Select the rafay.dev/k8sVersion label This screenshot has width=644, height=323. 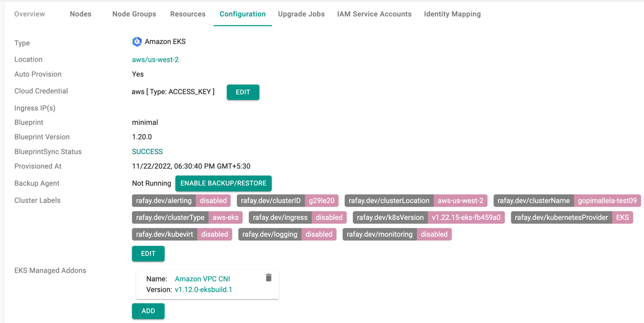pos(390,217)
